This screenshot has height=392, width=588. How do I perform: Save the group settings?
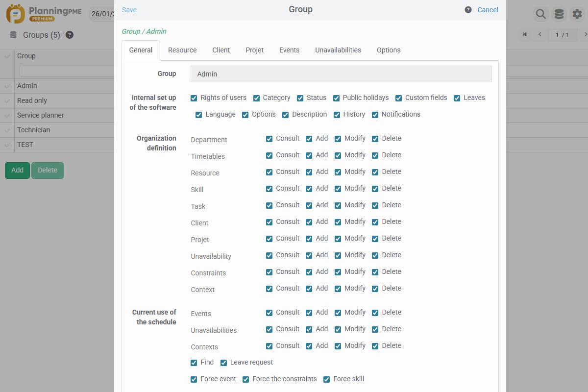point(129,10)
